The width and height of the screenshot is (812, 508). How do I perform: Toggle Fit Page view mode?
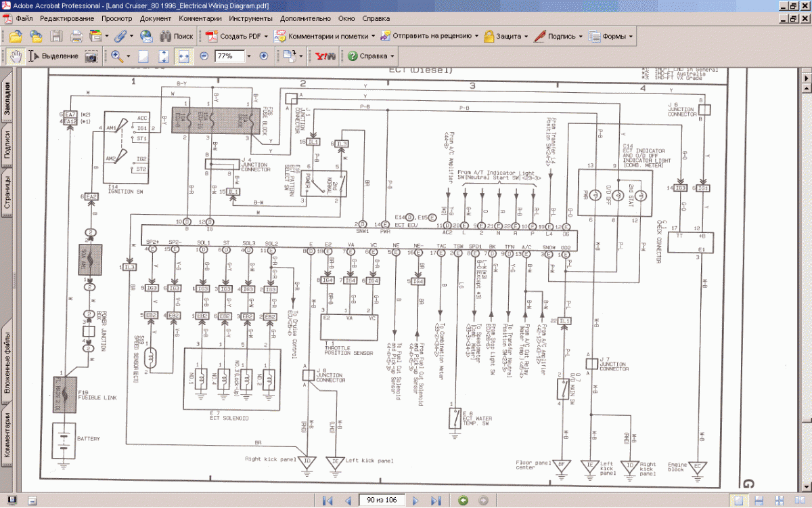[x=163, y=56]
